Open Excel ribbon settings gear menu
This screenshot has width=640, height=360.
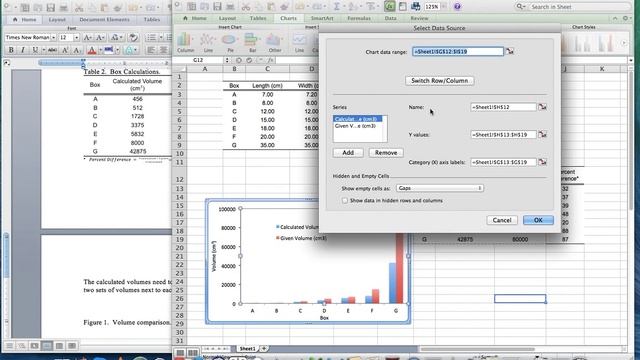(x=626, y=18)
